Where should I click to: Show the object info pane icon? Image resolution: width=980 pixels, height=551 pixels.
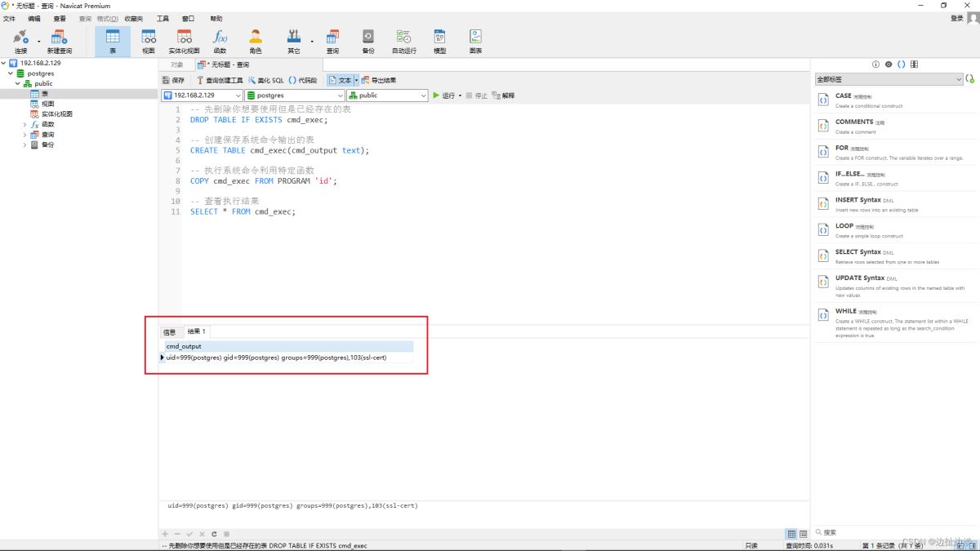(875, 64)
